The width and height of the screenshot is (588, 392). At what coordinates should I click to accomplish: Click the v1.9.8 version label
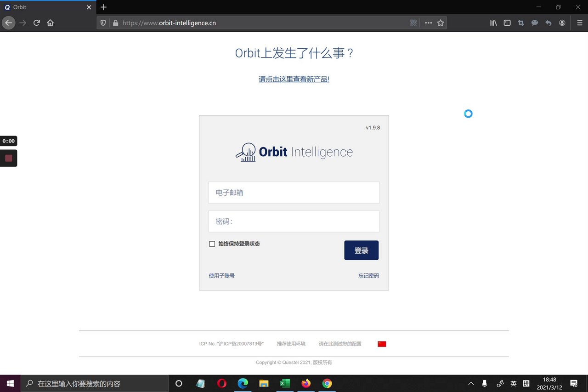click(373, 128)
